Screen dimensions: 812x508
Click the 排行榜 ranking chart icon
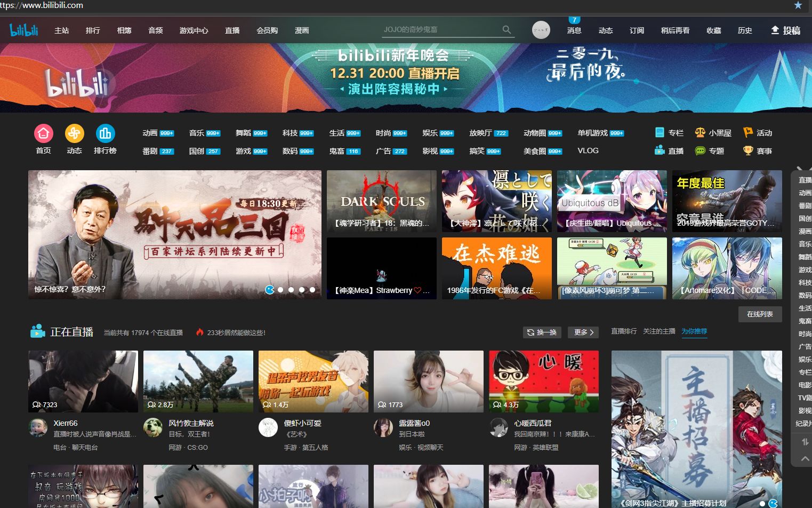point(105,133)
